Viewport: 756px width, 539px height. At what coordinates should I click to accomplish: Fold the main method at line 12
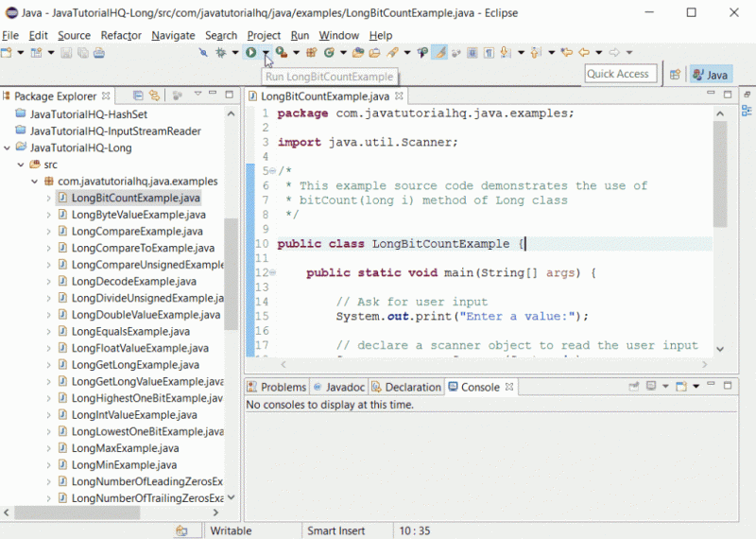273,272
